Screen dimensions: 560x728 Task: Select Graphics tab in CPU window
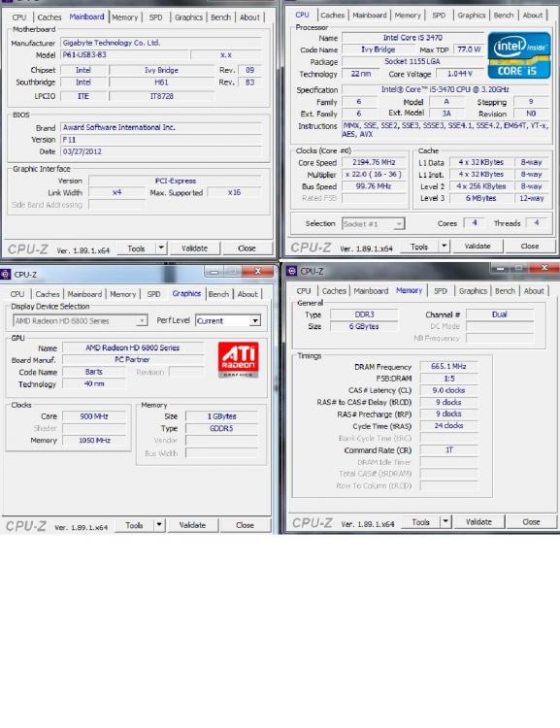472,16
